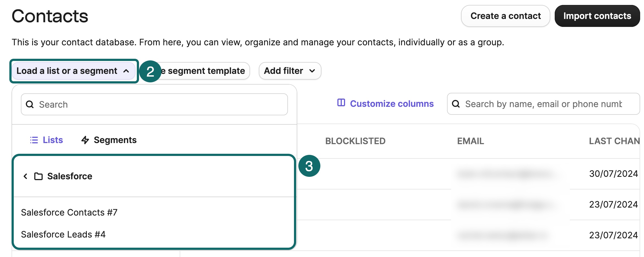Click the 30/07/2024 date cell
The width and height of the screenshot is (644, 257).
(614, 174)
